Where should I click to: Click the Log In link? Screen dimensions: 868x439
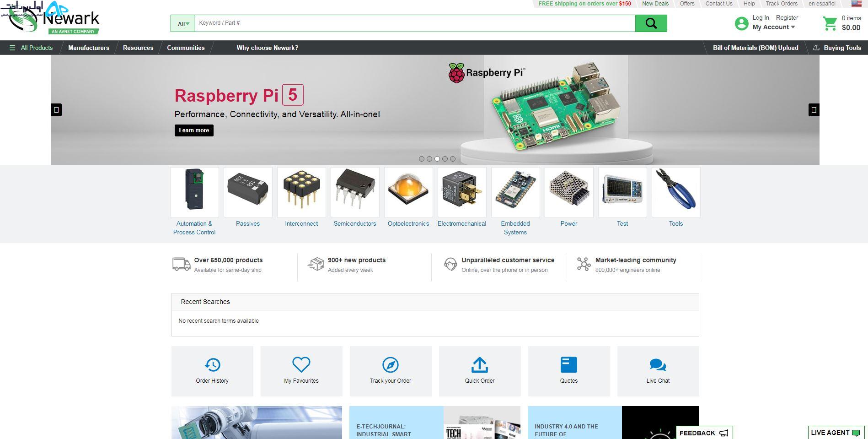[761, 18]
